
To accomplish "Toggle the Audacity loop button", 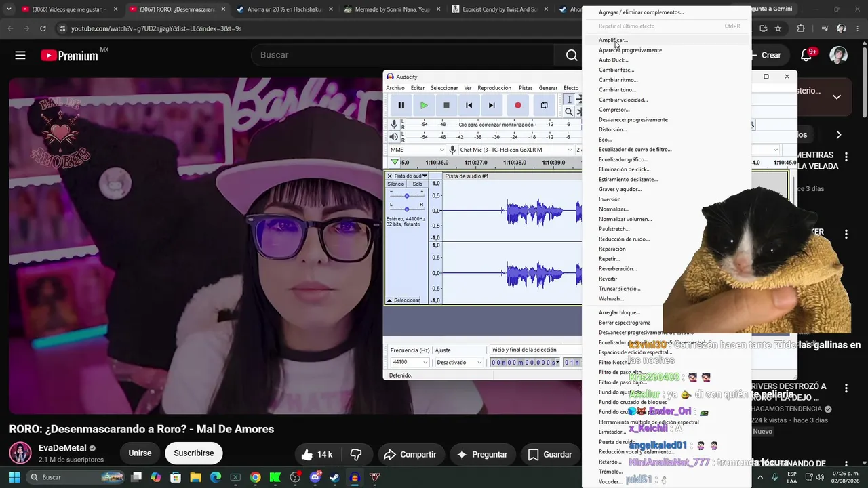I will [x=544, y=105].
